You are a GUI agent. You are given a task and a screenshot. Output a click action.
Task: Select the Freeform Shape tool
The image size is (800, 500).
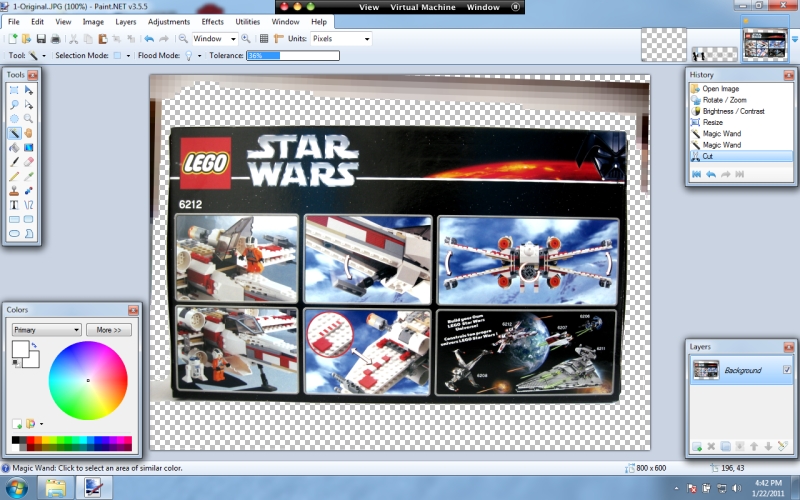coord(29,233)
